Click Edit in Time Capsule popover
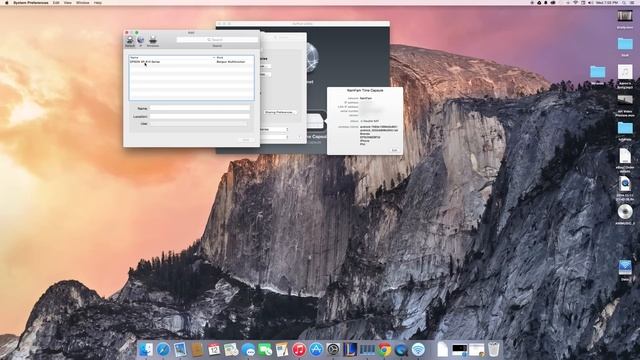 [394, 150]
